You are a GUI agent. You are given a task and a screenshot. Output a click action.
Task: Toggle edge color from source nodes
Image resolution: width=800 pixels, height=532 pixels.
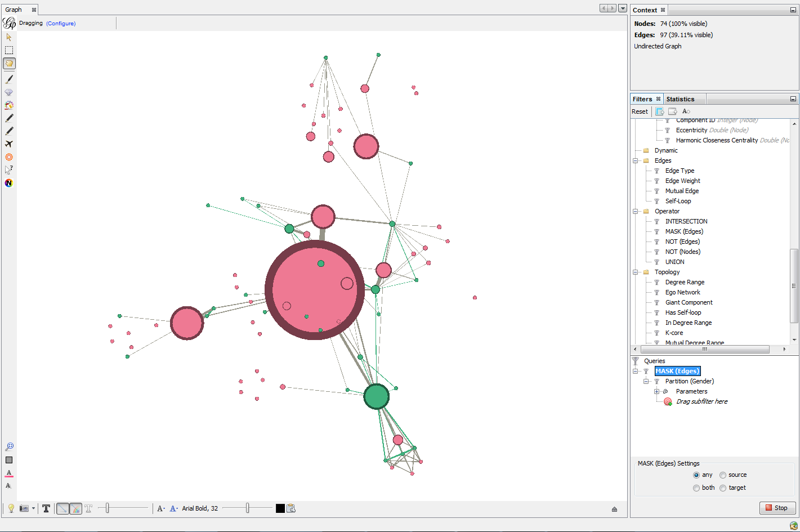point(75,508)
